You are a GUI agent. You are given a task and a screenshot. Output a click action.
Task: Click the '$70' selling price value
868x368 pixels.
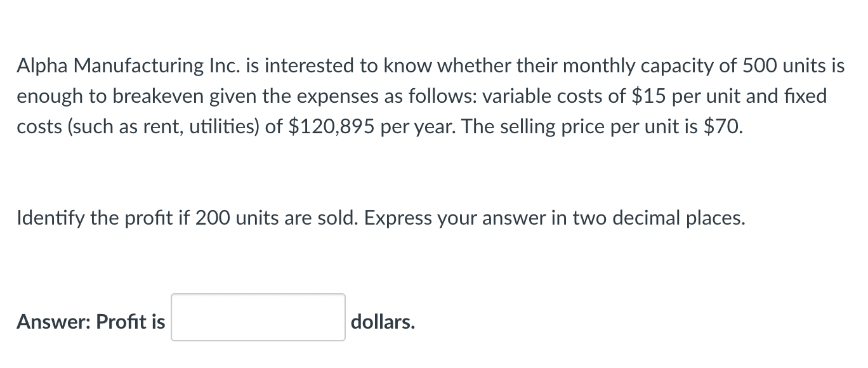click(x=723, y=127)
